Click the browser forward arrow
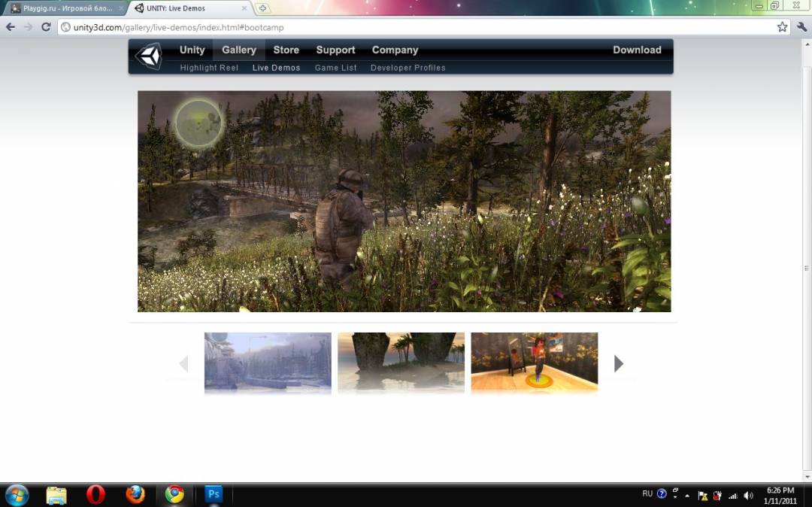 28,27
